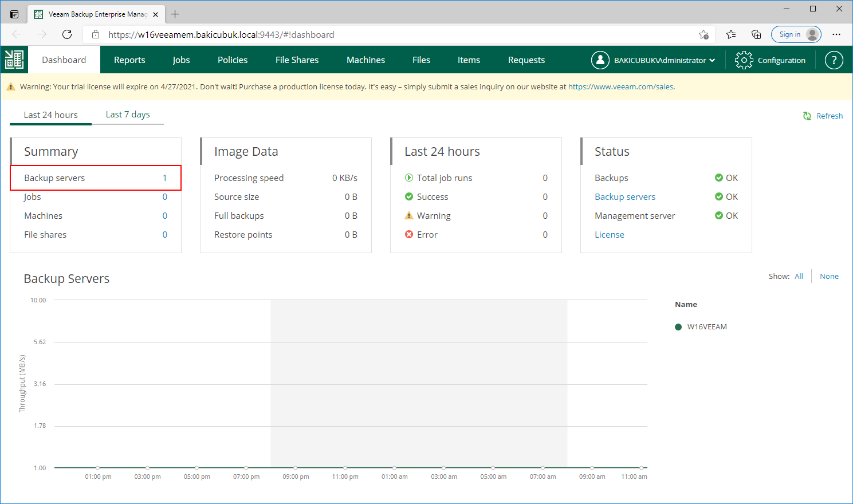Click the Total job runs play icon
The width and height of the screenshot is (853, 504).
click(x=409, y=178)
